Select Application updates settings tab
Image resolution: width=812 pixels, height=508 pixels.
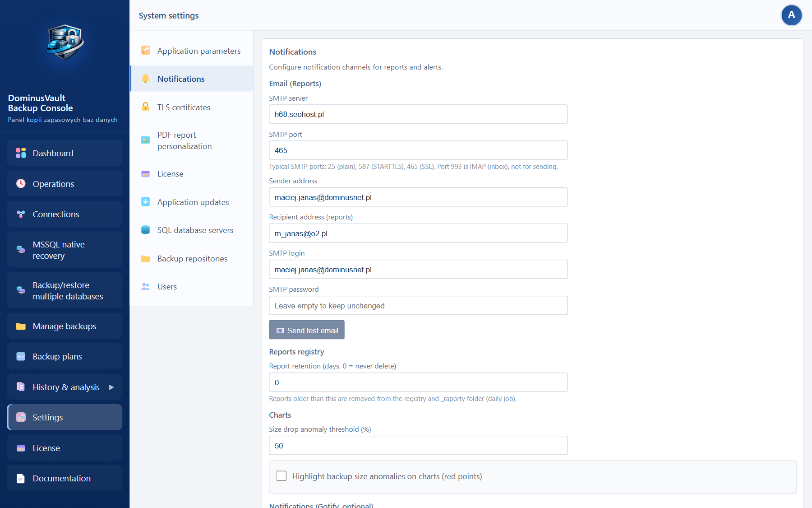(x=192, y=202)
